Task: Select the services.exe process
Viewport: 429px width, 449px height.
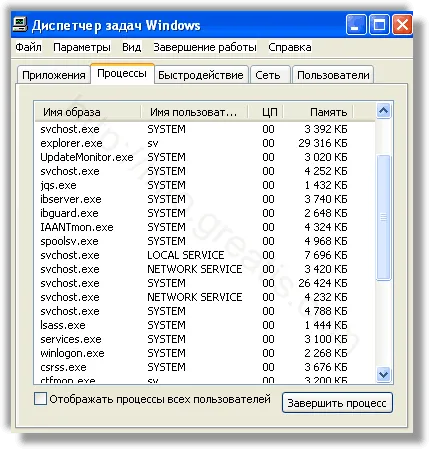Action: tap(205, 339)
